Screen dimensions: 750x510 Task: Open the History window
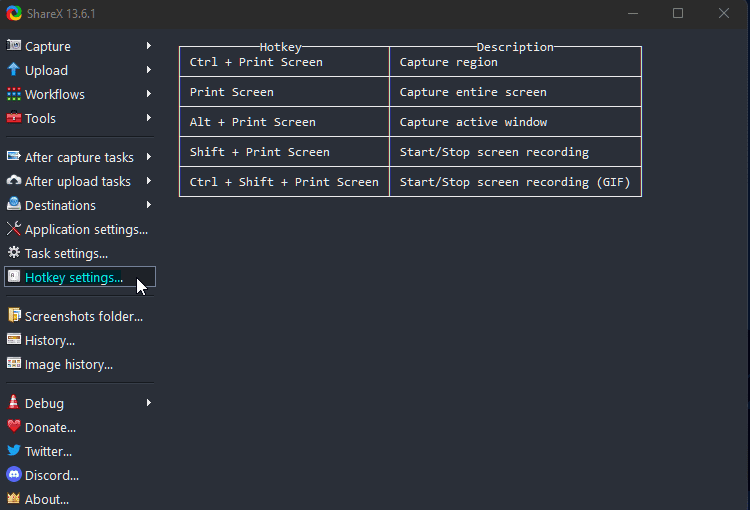point(79,340)
